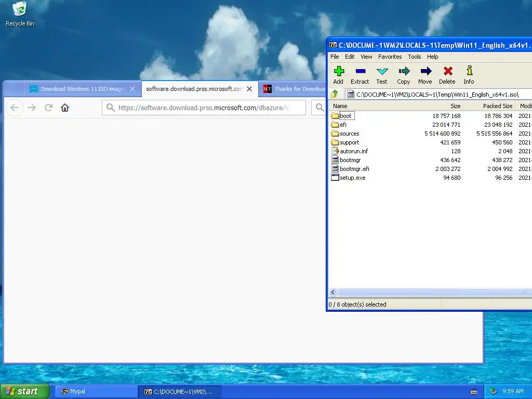Click the 7-Zip archive path field

(438, 95)
